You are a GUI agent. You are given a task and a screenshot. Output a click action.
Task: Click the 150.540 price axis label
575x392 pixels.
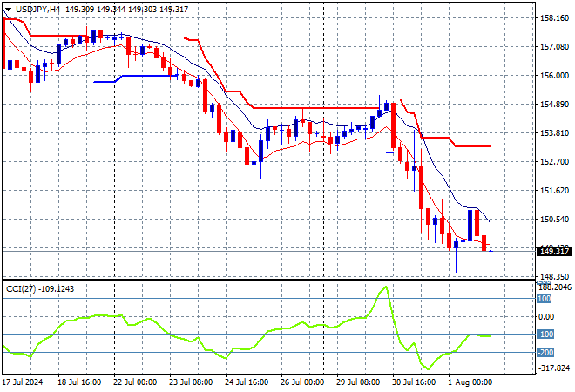click(555, 219)
